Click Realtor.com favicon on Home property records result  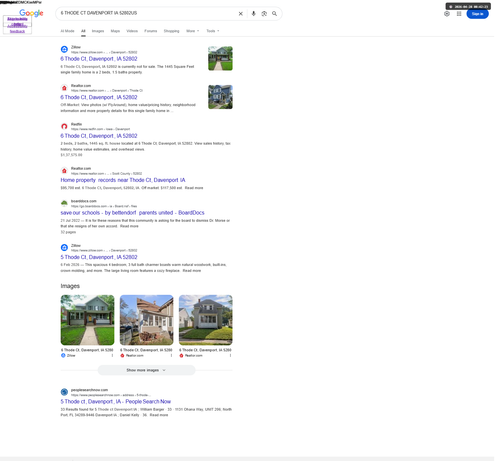click(x=64, y=171)
